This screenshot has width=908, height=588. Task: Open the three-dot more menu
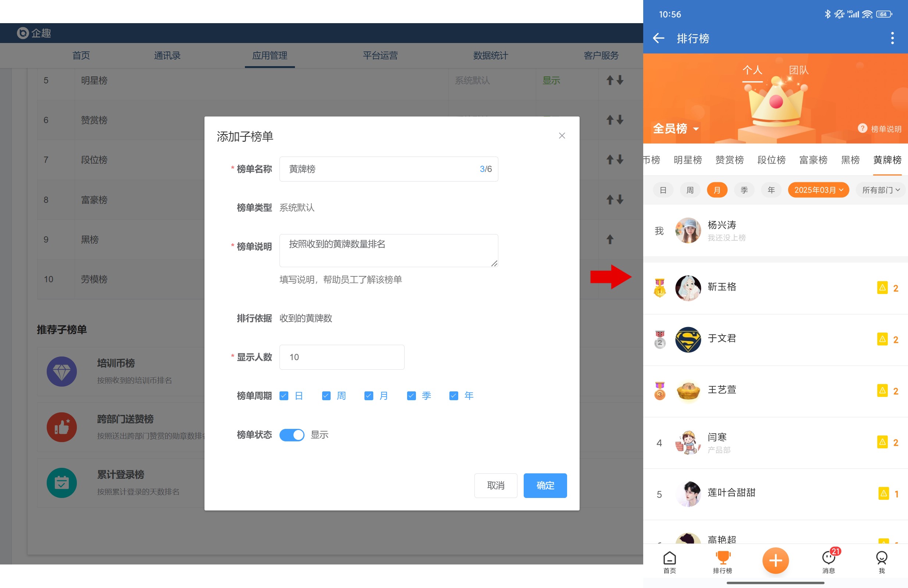892,38
